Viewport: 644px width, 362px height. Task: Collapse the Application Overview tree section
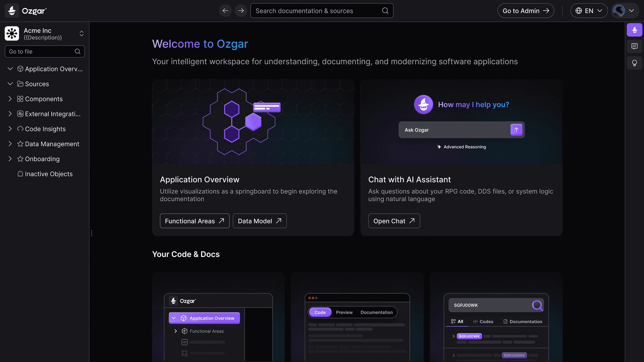pos(10,69)
